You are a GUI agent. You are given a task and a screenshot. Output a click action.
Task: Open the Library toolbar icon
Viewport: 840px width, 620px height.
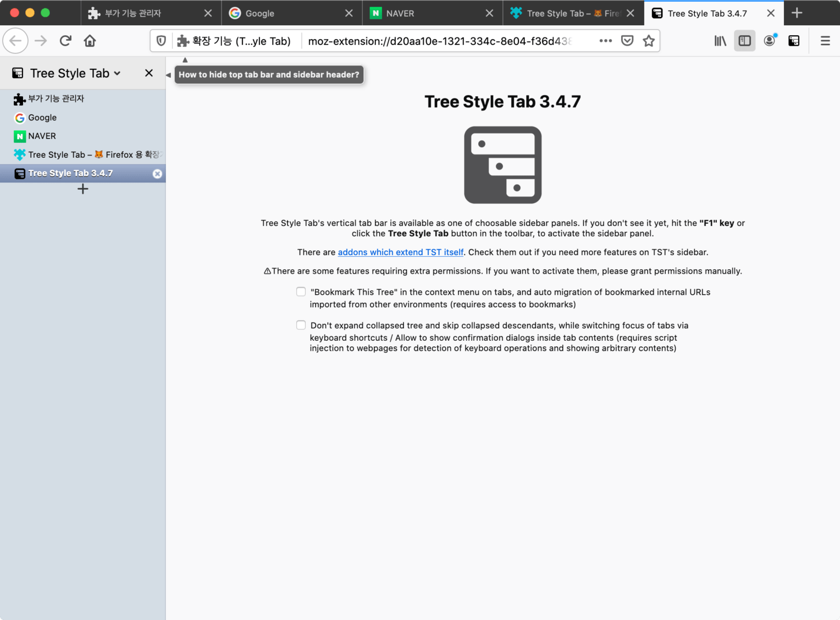(x=720, y=41)
